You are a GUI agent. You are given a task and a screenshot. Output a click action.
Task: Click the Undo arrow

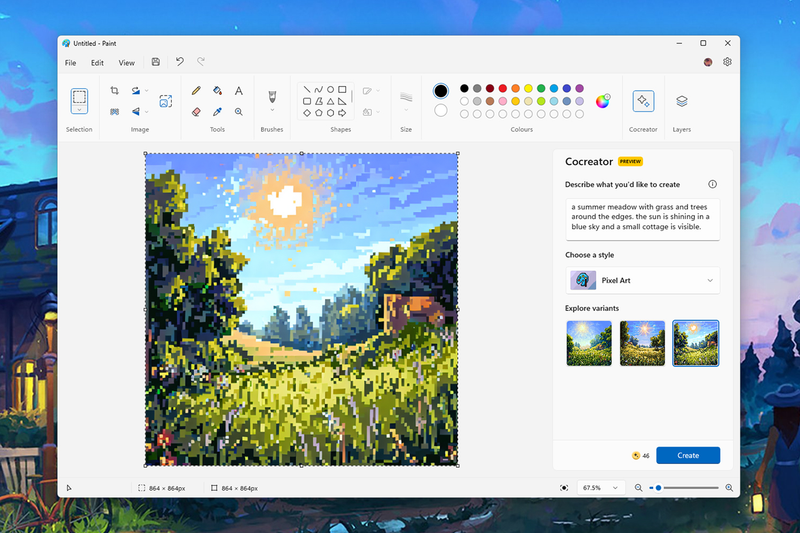pos(180,62)
